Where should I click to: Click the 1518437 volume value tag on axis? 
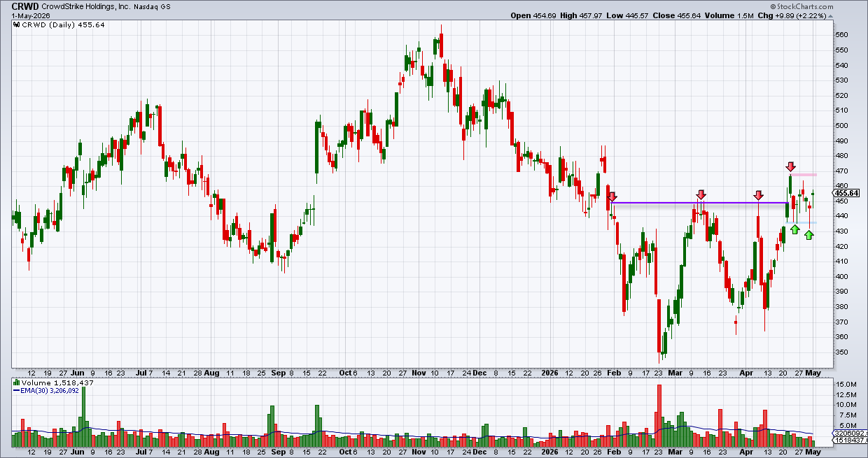tap(848, 441)
